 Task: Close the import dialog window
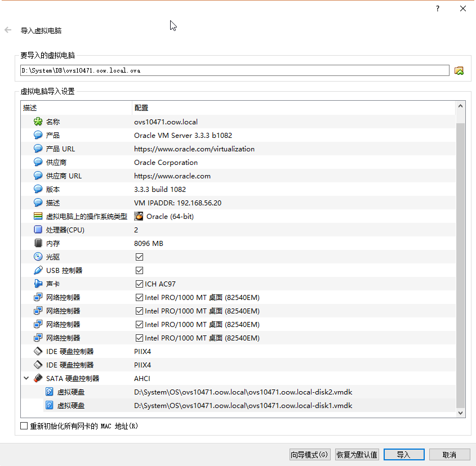pyautogui.click(x=463, y=8)
